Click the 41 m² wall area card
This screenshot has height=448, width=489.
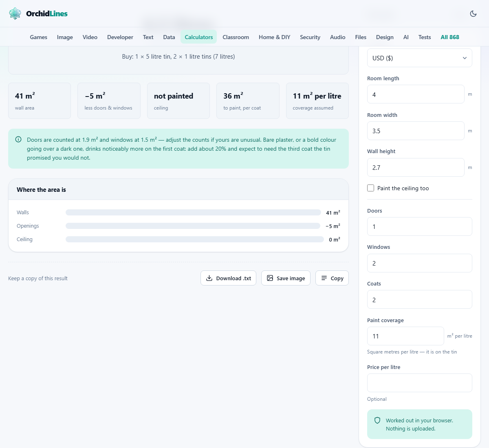click(x=40, y=101)
